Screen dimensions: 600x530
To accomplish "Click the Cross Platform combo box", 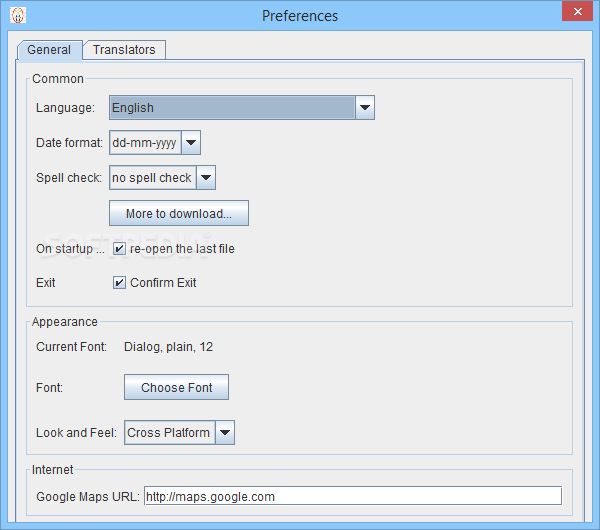I will pos(179,432).
